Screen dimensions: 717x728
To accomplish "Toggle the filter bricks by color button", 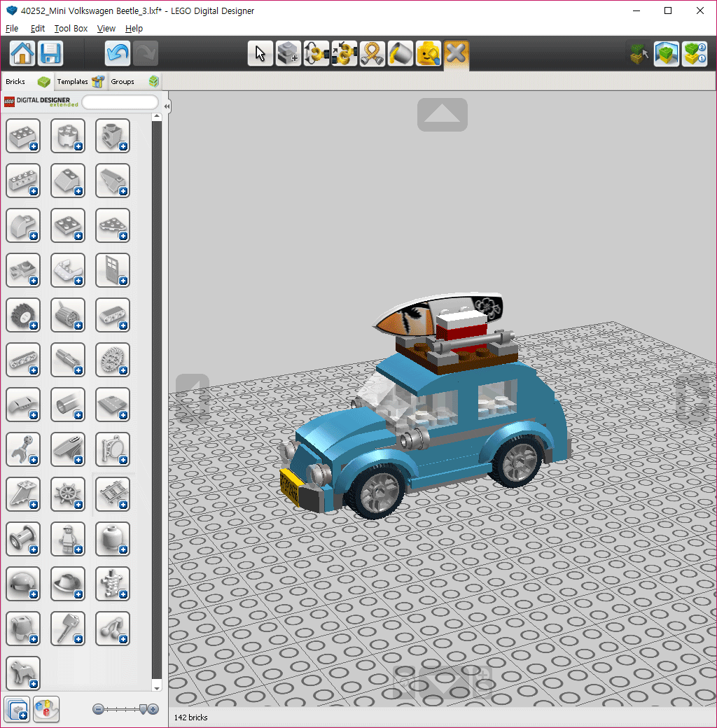I will pos(46,708).
